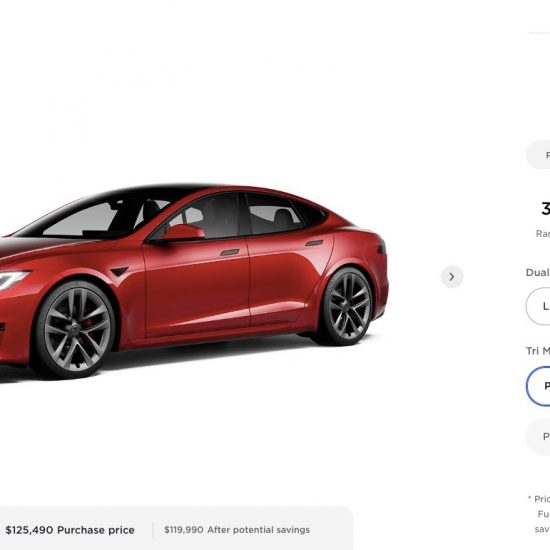Click the car's rear wheel

pyautogui.click(x=349, y=306)
